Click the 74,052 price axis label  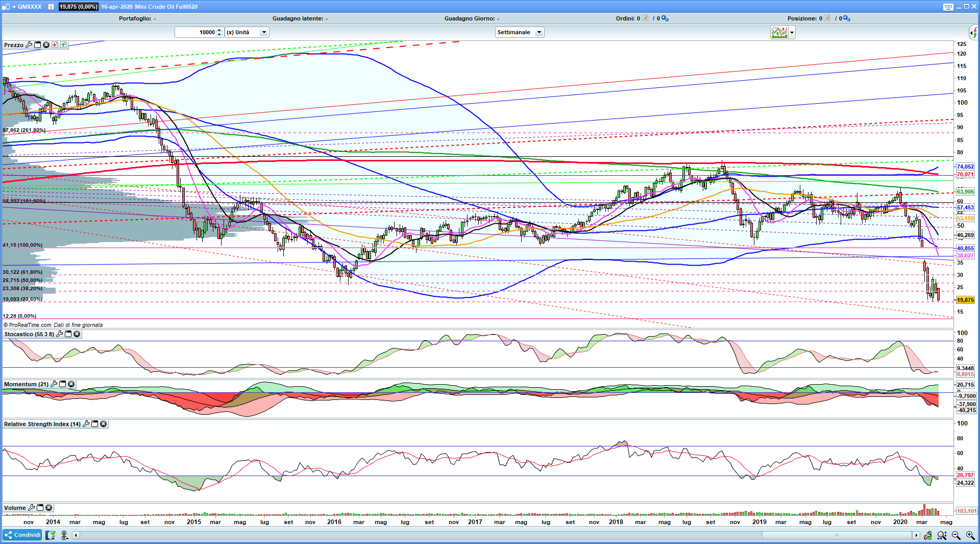(965, 167)
